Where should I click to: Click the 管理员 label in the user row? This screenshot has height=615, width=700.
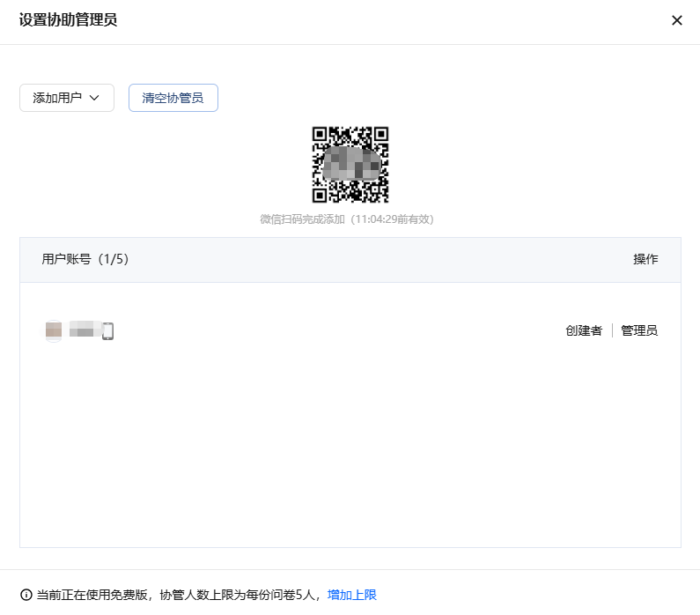pos(639,330)
